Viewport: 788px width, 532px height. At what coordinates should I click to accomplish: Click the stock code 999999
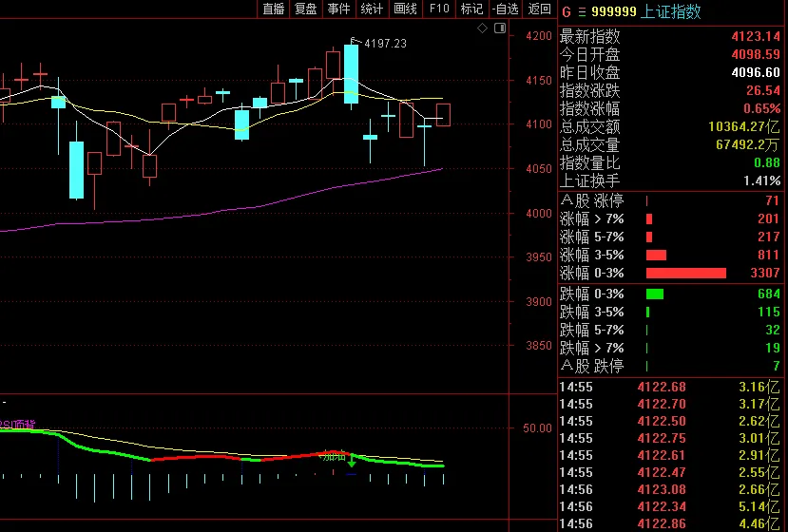click(614, 11)
